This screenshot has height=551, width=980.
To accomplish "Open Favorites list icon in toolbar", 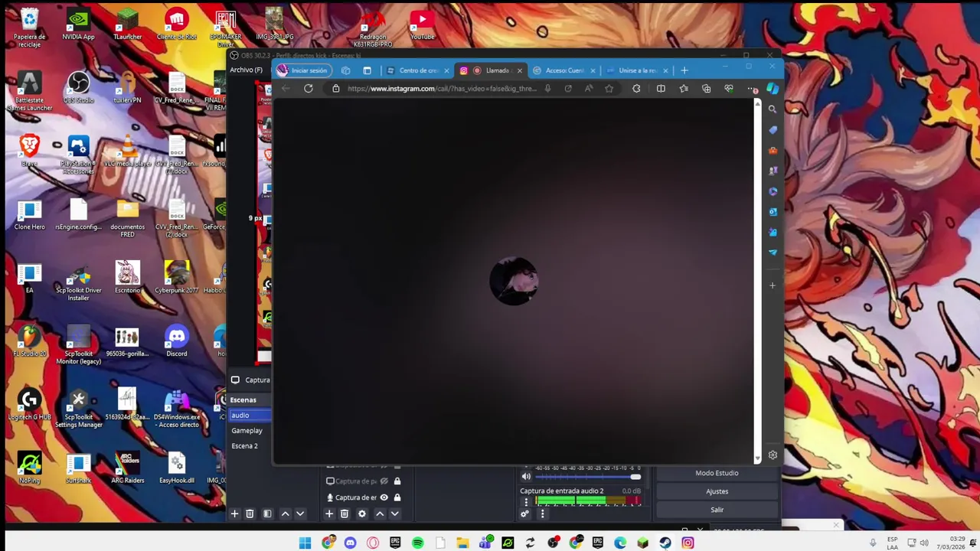I will point(684,89).
